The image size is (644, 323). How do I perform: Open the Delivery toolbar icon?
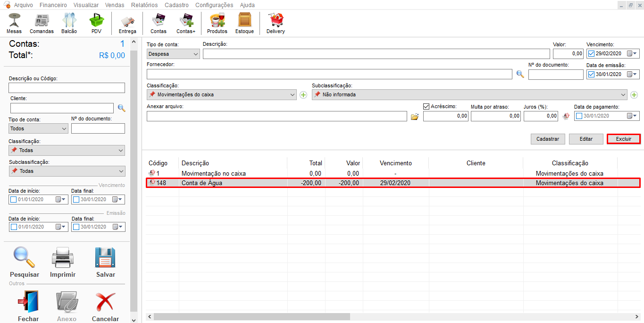[276, 23]
